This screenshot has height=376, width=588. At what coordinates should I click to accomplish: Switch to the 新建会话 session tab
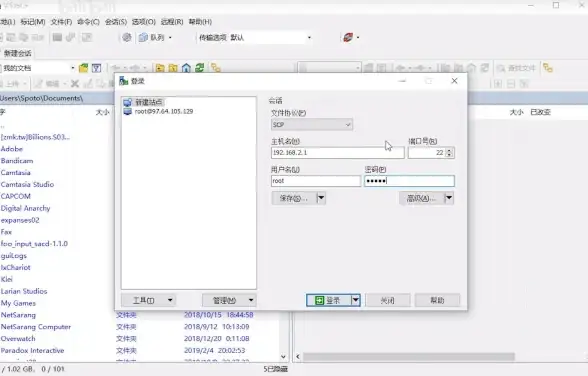click(x=17, y=53)
